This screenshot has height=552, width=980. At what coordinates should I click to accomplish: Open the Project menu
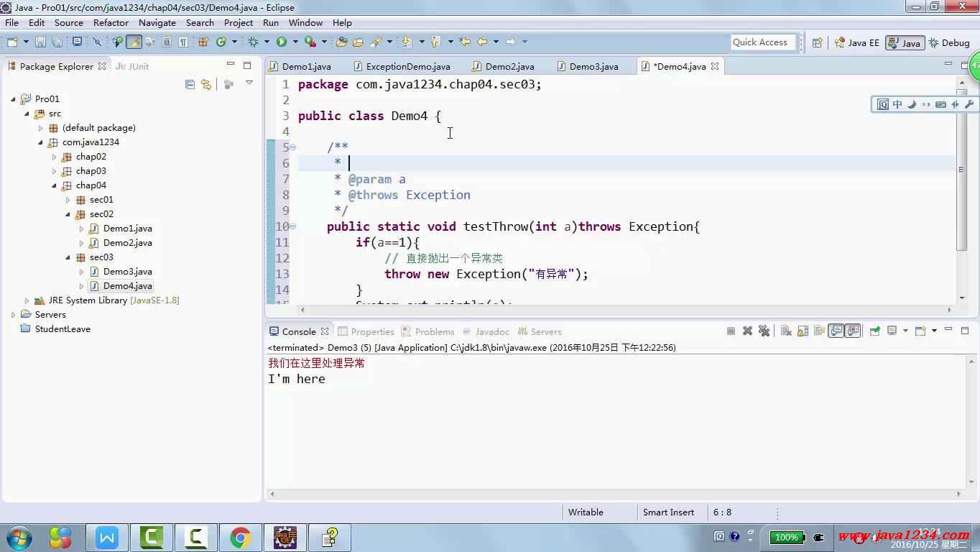[239, 22]
